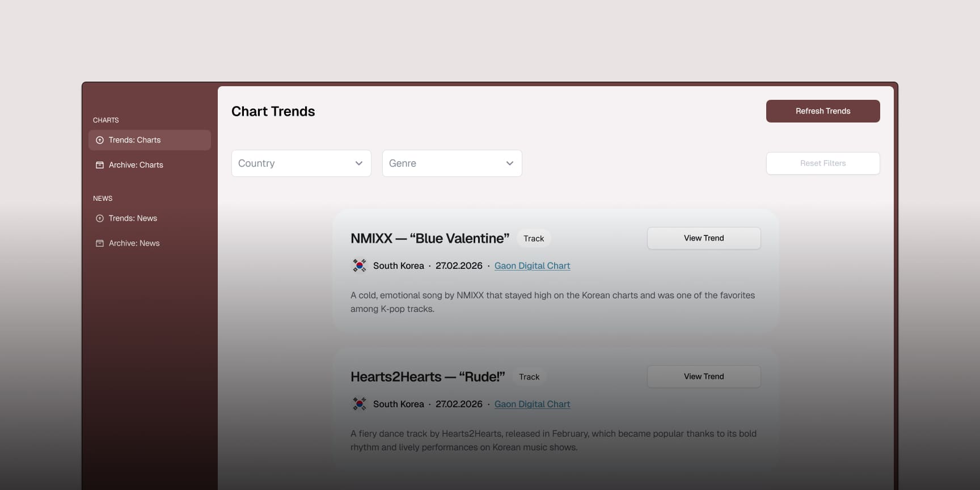This screenshot has width=980, height=490.
Task: Go to Archive: Charts in sidebar
Action: tap(150, 165)
